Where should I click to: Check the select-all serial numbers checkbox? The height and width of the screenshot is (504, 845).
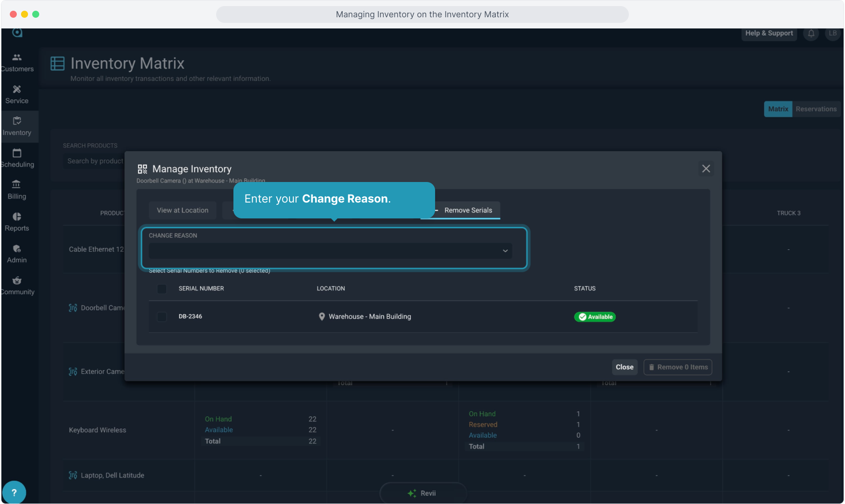click(162, 289)
